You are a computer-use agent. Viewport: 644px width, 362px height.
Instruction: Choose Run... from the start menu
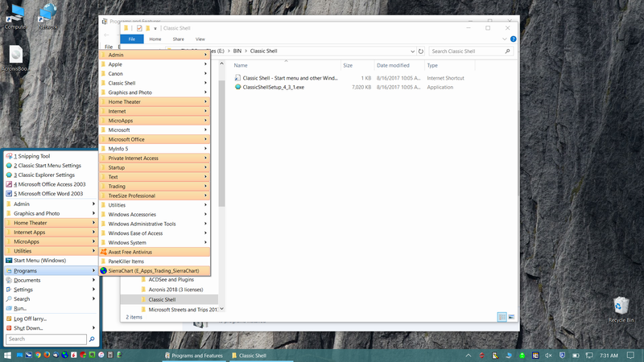(x=52, y=309)
